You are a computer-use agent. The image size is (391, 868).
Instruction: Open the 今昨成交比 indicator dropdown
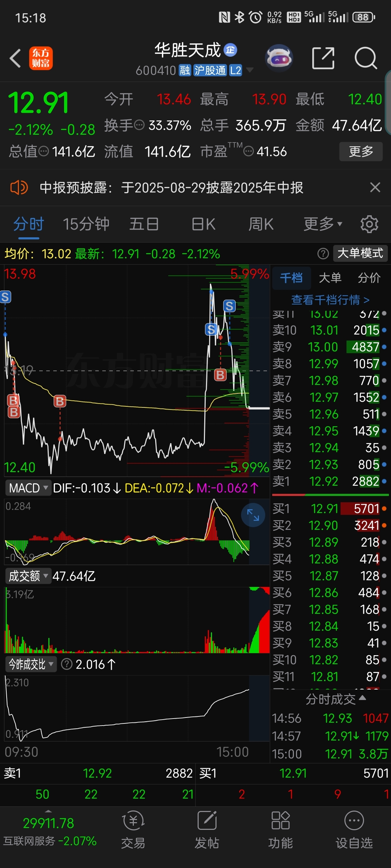(x=31, y=664)
